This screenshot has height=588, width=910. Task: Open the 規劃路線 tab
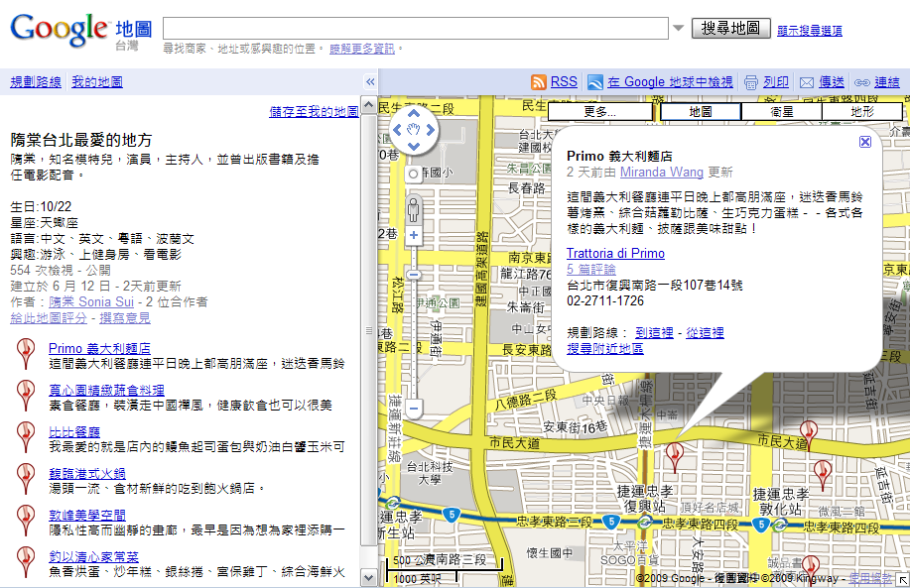36,81
